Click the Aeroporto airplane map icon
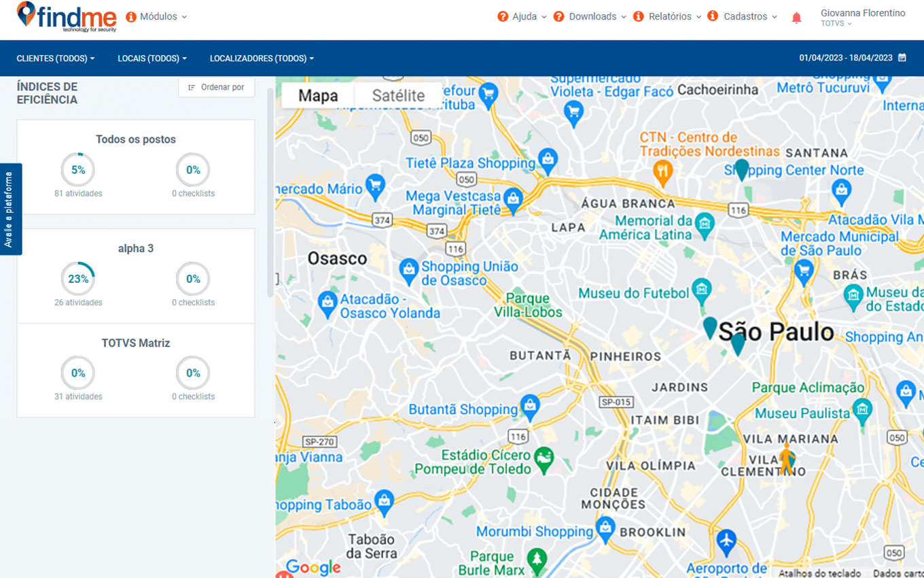Viewport: 924px width, 578px height. point(727,541)
